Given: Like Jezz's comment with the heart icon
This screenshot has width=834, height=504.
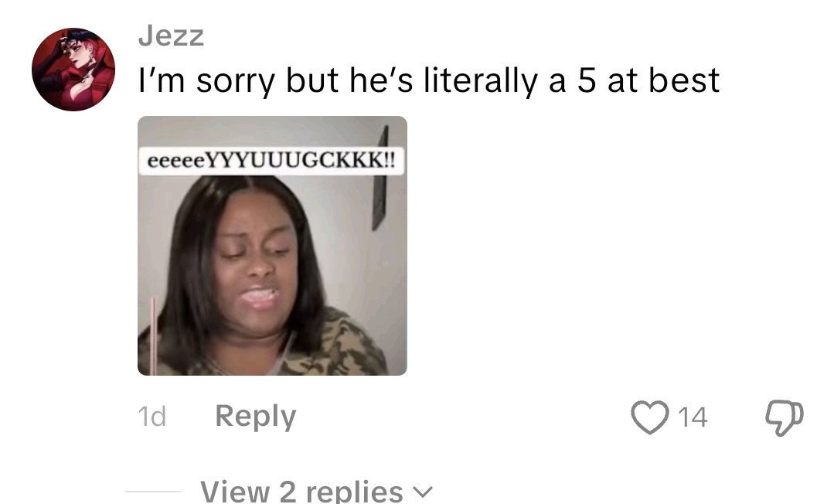Looking at the screenshot, I should tap(650, 417).
